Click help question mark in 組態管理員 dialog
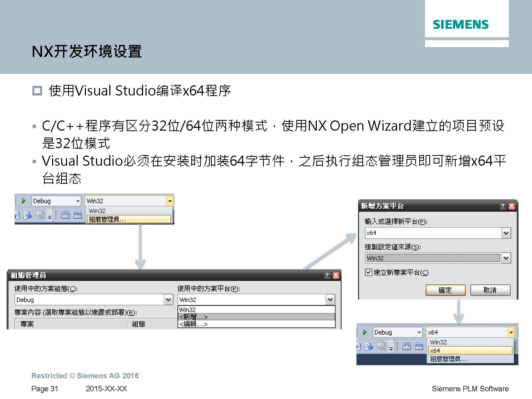 (x=327, y=275)
